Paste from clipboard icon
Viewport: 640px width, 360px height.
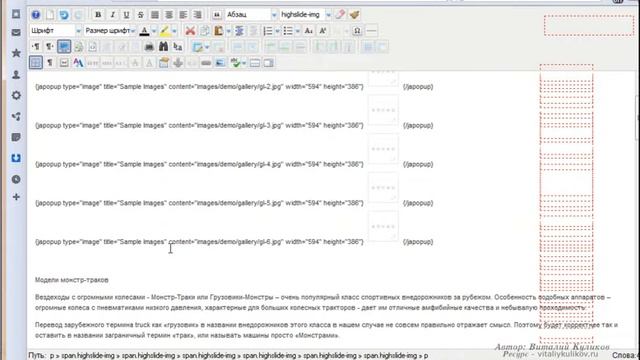pos(219,31)
